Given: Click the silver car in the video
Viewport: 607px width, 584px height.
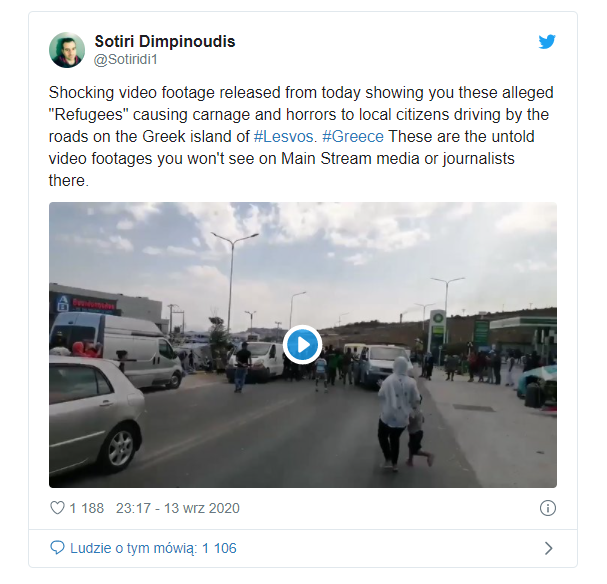Looking at the screenshot, I should 95,414.
